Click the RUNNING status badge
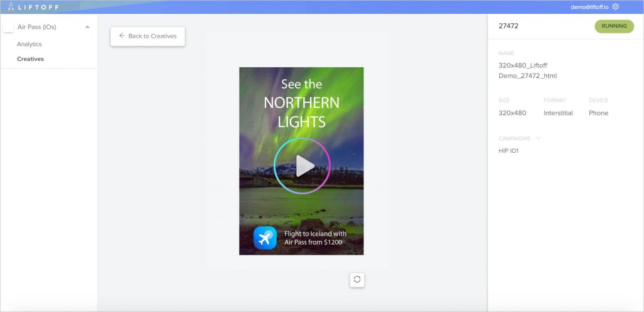644x312 pixels. [614, 26]
